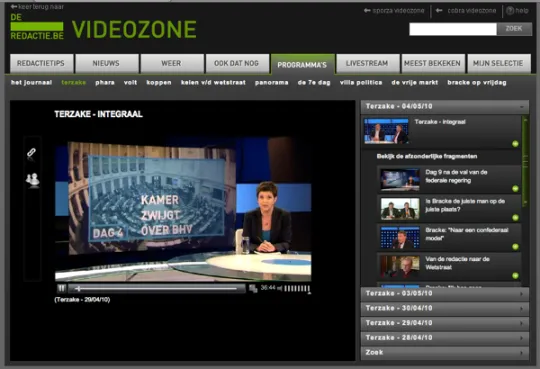Select 'villa politica' programme link

click(x=361, y=82)
